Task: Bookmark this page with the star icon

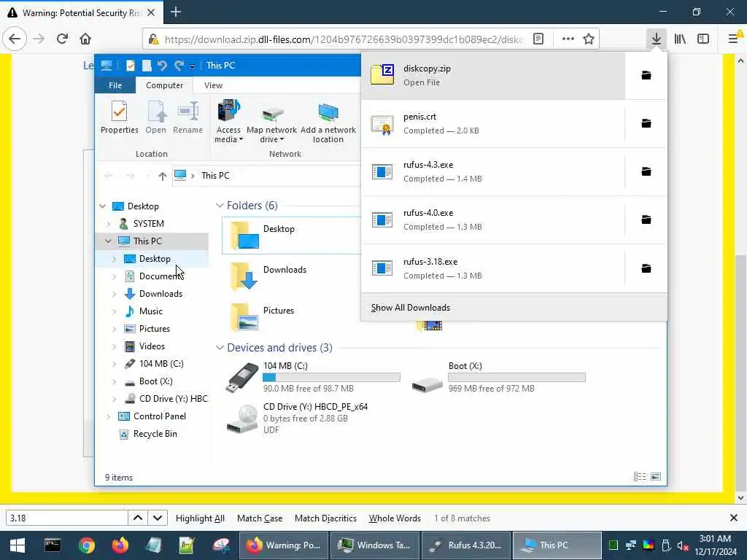Action: (589, 39)
